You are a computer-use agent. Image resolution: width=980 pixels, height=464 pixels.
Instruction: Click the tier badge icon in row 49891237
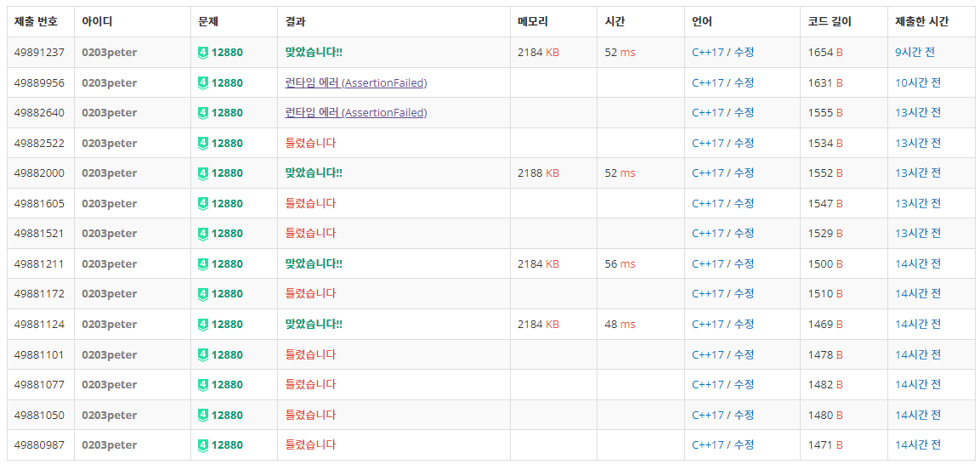202,53
